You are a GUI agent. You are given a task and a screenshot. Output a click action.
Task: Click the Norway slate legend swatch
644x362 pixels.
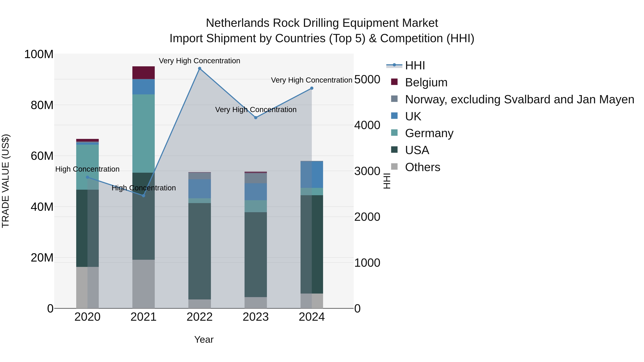pos(394,99)
